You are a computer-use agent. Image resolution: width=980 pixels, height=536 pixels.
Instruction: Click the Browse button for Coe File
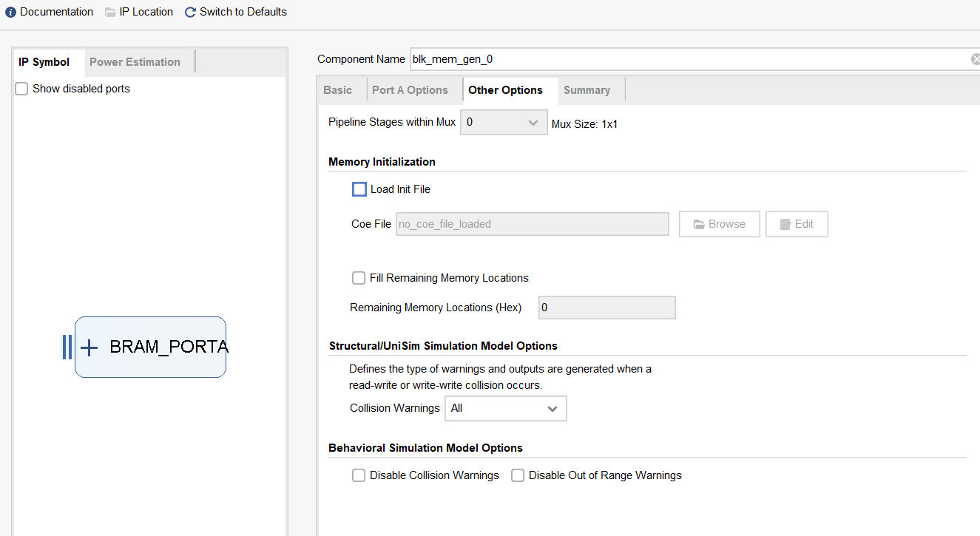[720, 224]
